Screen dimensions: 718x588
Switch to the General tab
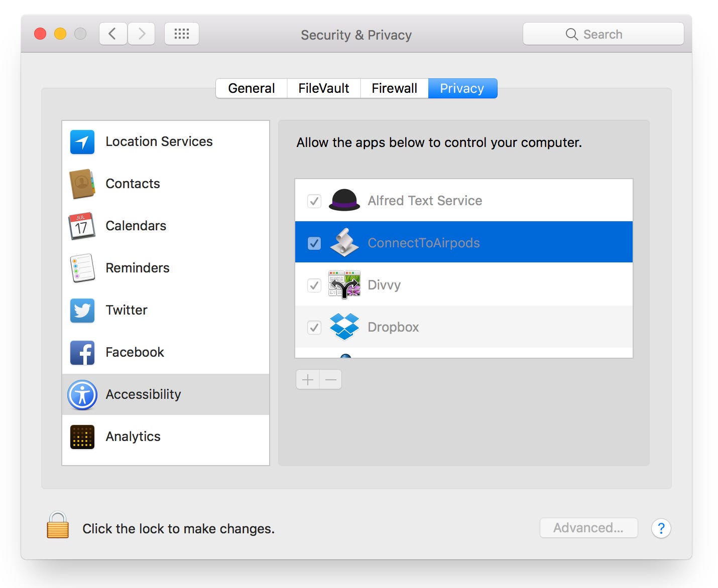click(252, 88)
